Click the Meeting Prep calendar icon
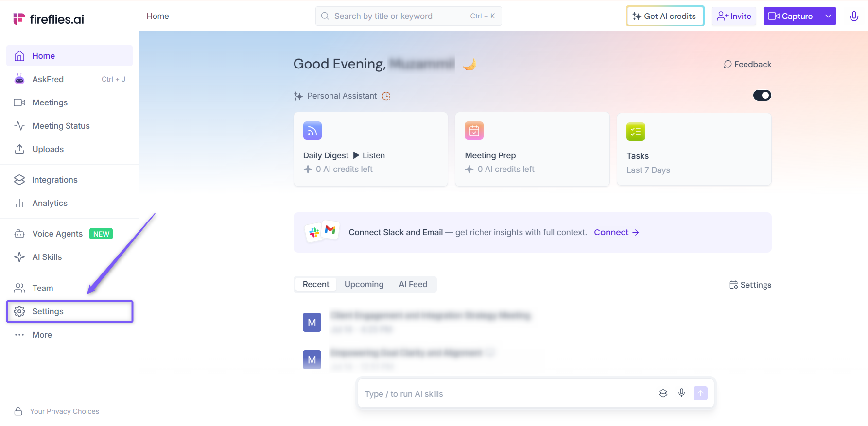 474,131
